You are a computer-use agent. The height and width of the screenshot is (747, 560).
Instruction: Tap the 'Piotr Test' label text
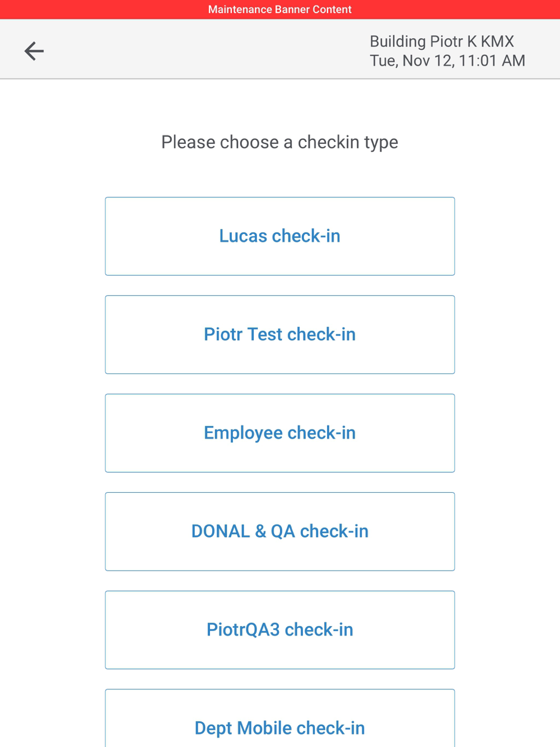pyautogui.click(x=243, y=334)
